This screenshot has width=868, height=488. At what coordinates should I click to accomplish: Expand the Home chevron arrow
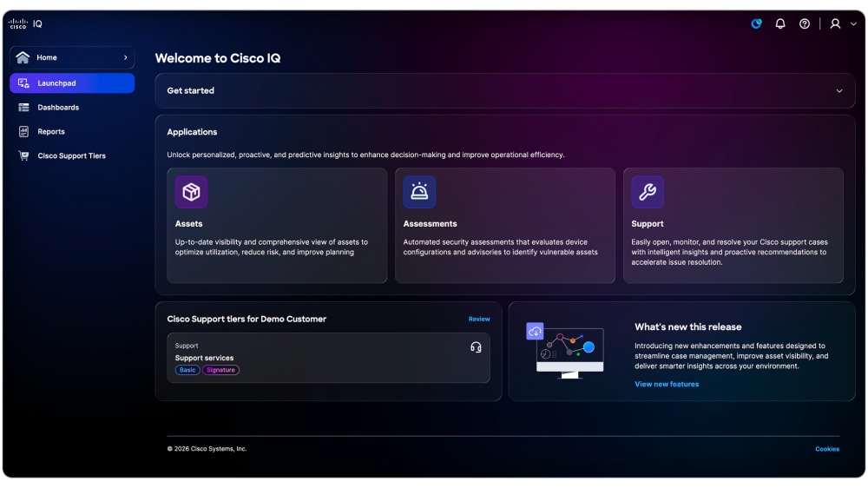[126, 57]
